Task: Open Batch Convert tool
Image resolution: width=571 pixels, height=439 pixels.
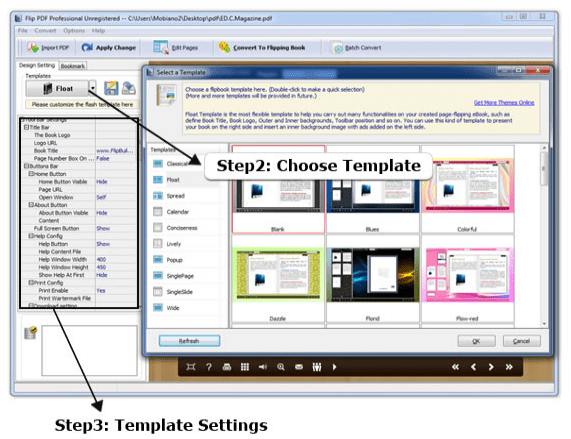Action: point(356,48)
